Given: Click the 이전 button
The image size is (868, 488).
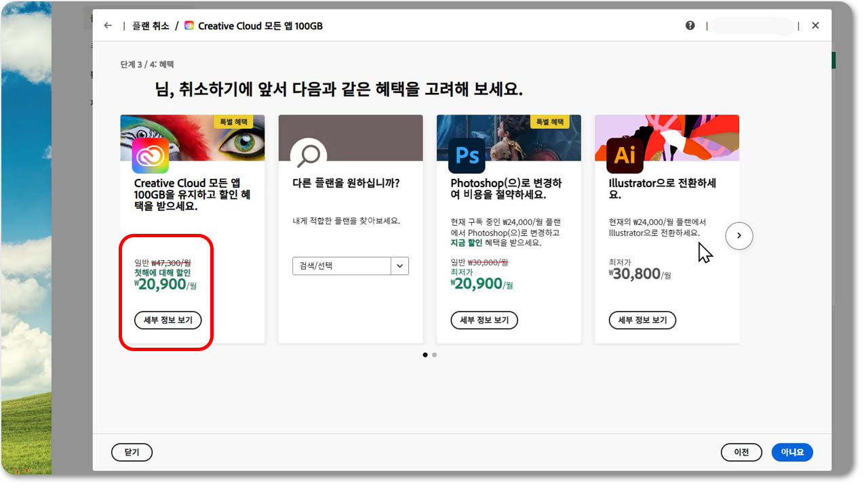Looking at the screenshot, I should tap(743, 452).
